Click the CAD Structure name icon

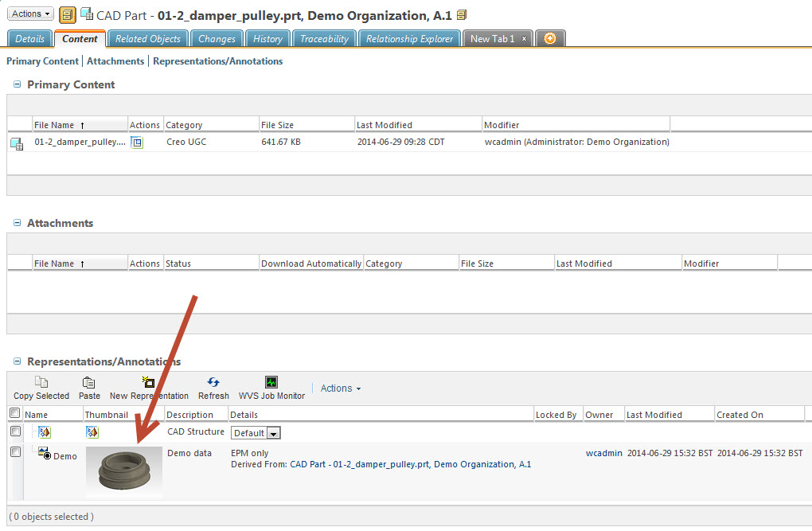(45, 431)
